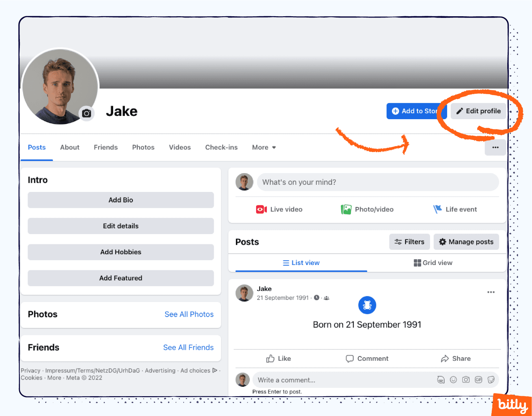The height and width of the screenshot is (416, 532).
Task: Add a Life event
Action: 455,209
